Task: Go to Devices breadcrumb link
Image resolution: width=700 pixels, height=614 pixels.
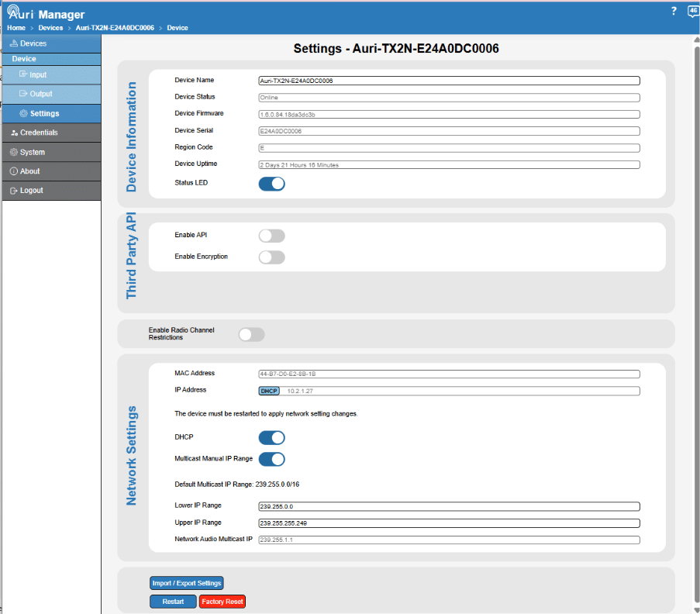Action: point(50,28)
